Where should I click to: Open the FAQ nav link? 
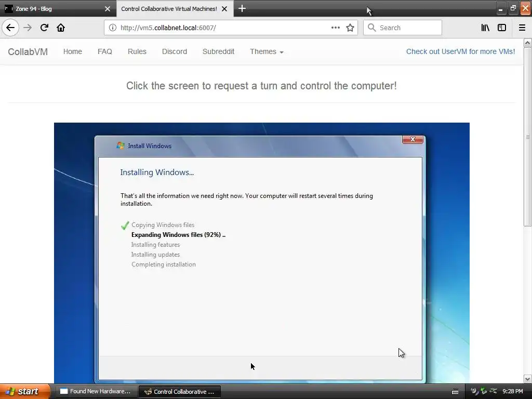[x=105, y=51]
